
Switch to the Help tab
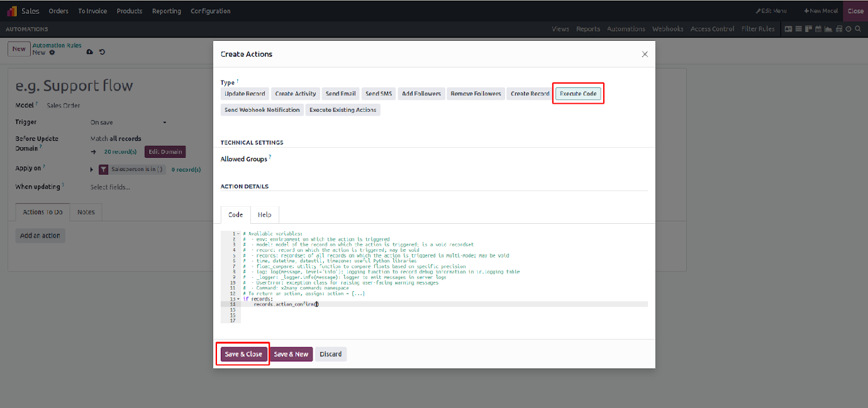tap(264, 215)
